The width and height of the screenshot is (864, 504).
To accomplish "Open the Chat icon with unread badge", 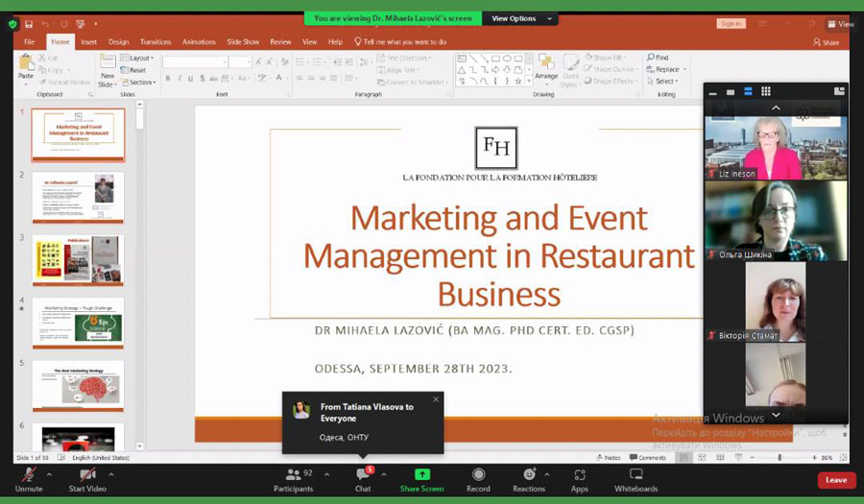I will [x=363, y=473].
